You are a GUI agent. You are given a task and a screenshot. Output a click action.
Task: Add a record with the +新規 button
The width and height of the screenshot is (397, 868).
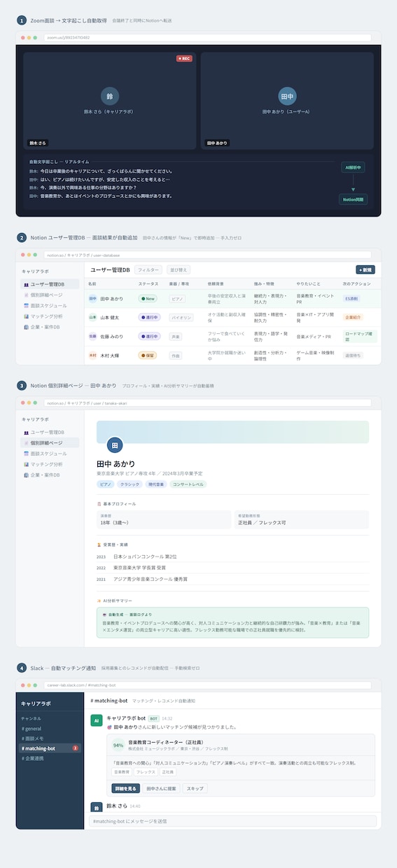tap(365, 269)
